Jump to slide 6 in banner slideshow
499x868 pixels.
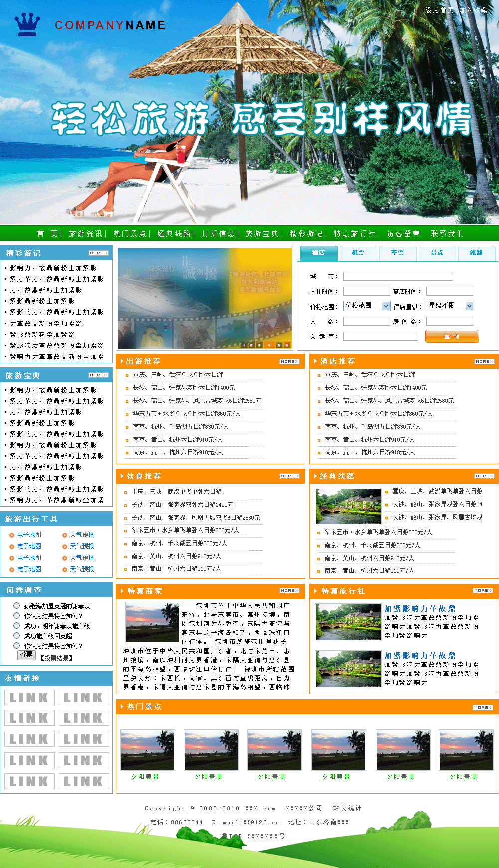pos(287,345)
